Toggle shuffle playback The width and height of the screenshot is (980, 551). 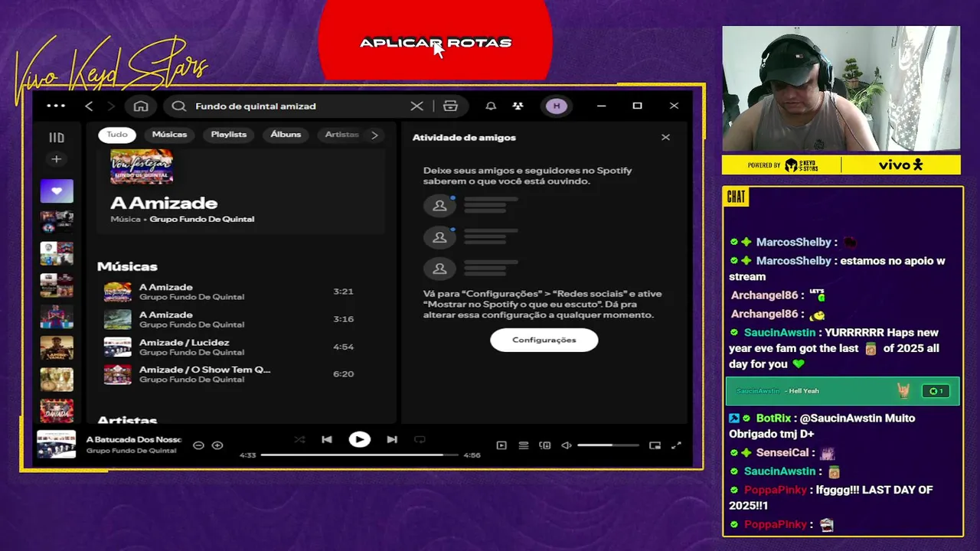click(x=299, y=439)
